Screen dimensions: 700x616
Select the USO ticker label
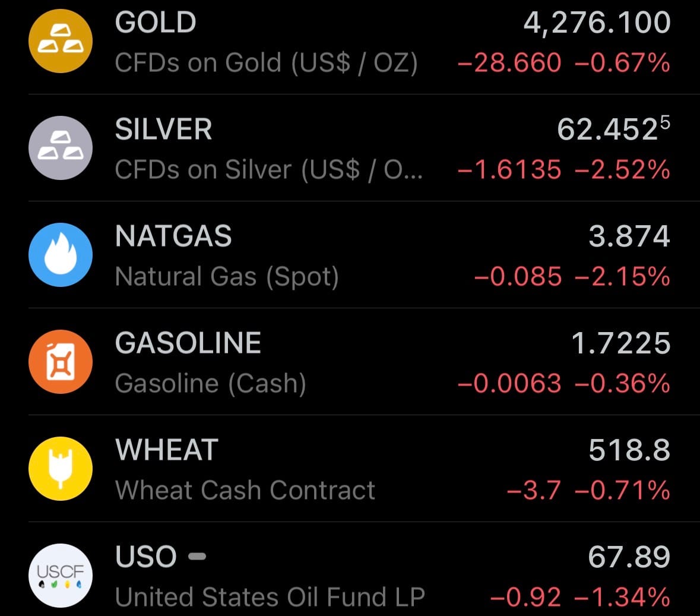146,557
